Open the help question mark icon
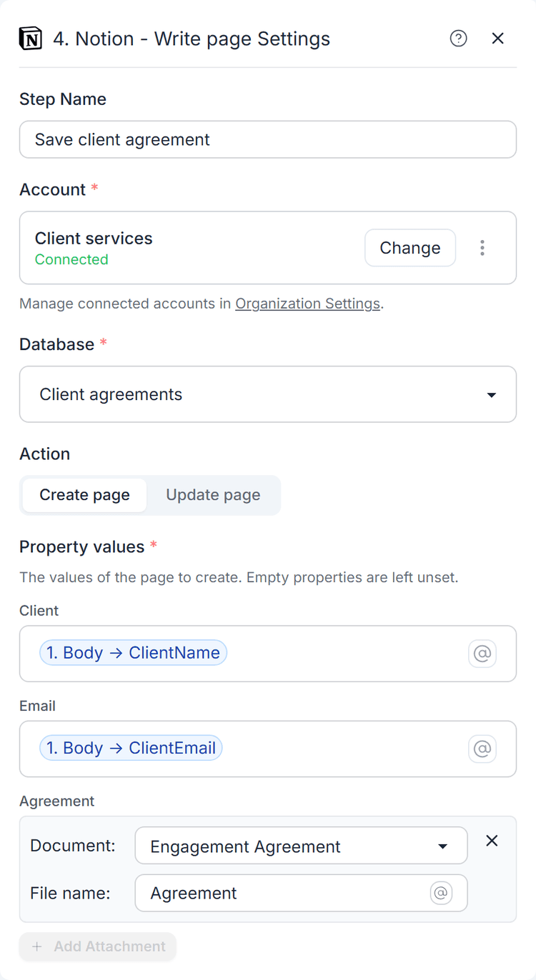Image resolution: width=536 pixels, height=980 pixels. 458,39
